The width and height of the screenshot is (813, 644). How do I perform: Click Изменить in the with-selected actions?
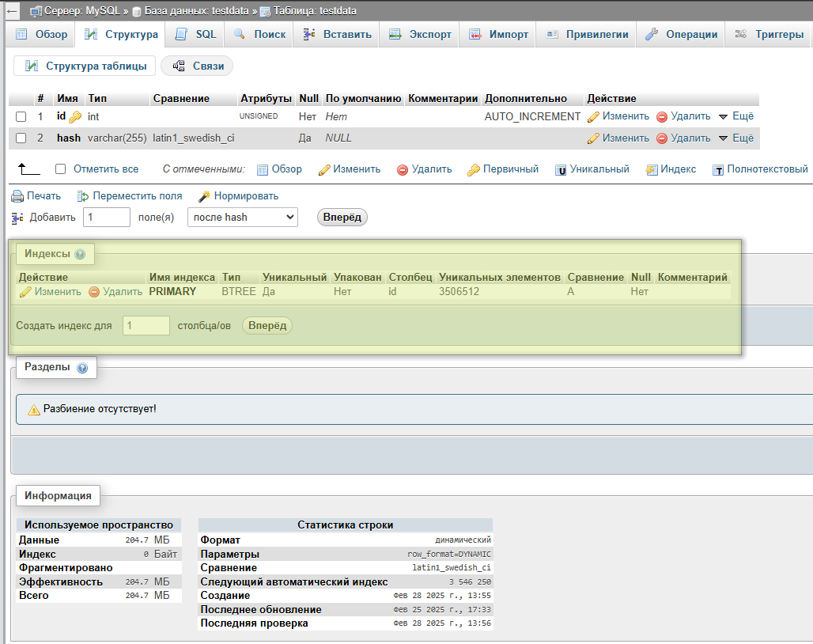(350, 169)
